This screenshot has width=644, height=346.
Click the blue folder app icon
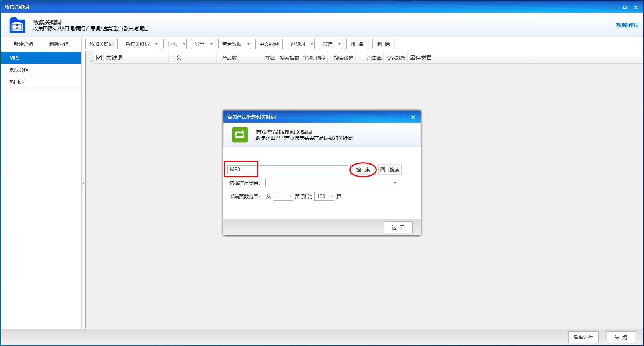tap(17, 25)
